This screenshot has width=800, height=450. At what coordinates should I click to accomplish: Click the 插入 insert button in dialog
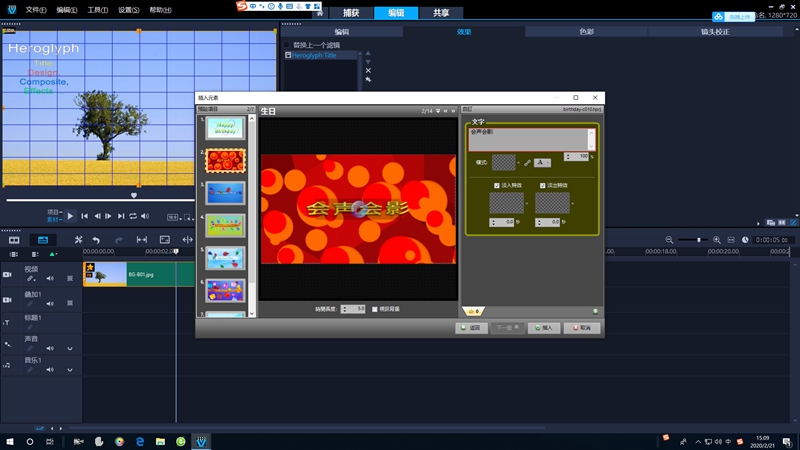(x=544, y=328)
